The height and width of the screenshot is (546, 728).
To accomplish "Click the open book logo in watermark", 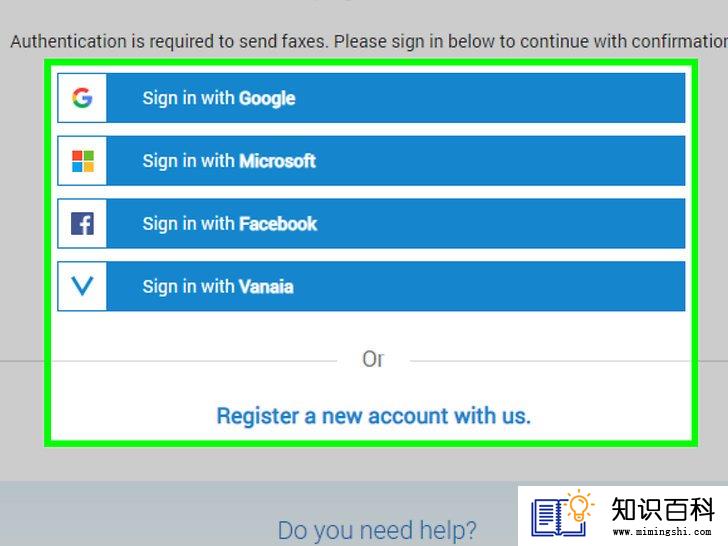I will (558, 518).
